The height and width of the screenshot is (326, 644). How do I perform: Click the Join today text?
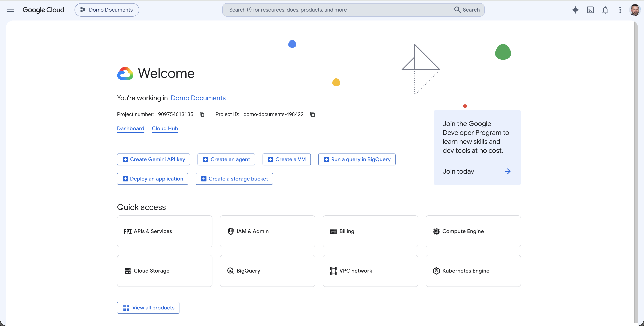[458, 171]
